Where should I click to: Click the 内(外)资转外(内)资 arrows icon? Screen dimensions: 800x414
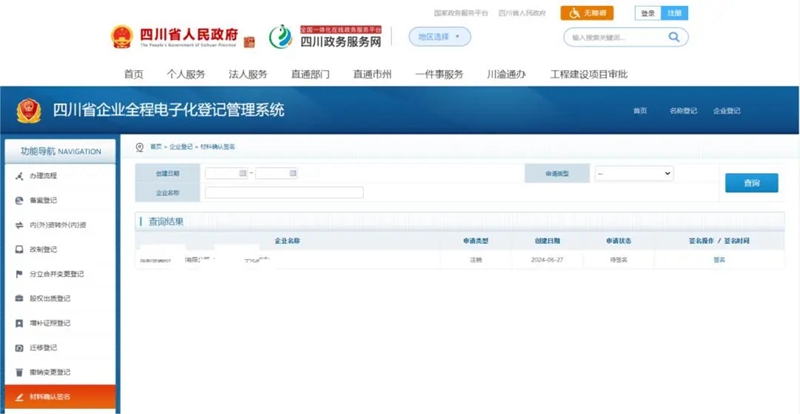click(x=19, y=225)
